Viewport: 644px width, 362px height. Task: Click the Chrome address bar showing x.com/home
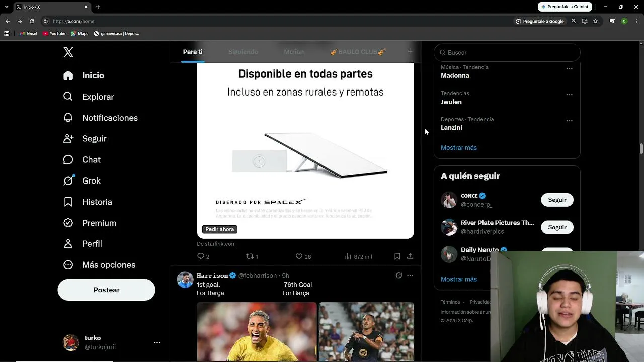click(278, 21)
